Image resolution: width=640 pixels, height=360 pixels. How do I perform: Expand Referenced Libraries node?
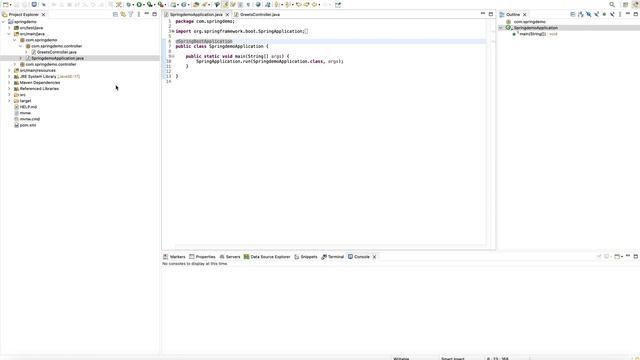point(9,89)
